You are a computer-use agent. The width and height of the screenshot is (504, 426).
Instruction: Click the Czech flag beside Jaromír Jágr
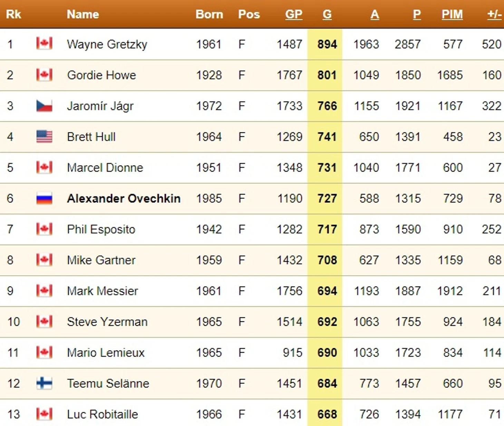(x=44, y=106)
